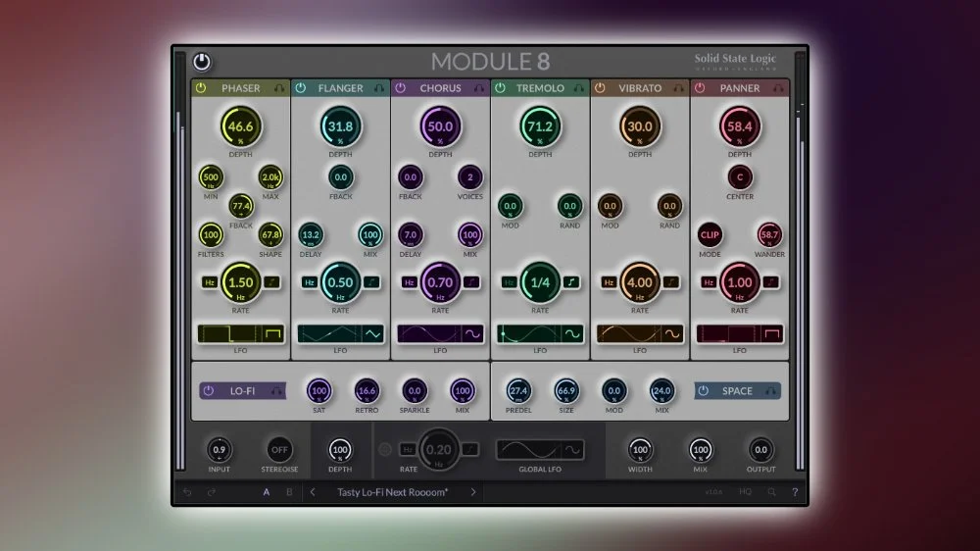Screen dimensions: 980x551
Task: Click the Input knob 0.9
Action: point(219,450)
